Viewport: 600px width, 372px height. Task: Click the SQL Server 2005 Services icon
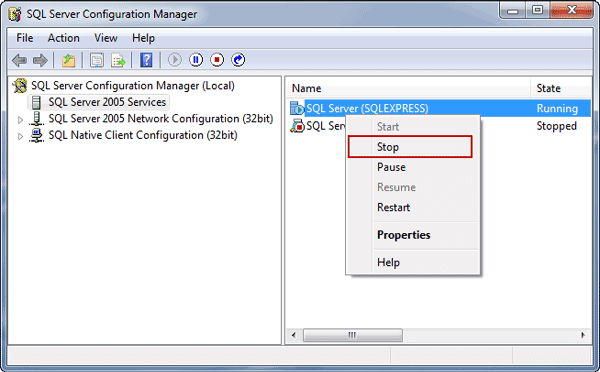(36, 102)
